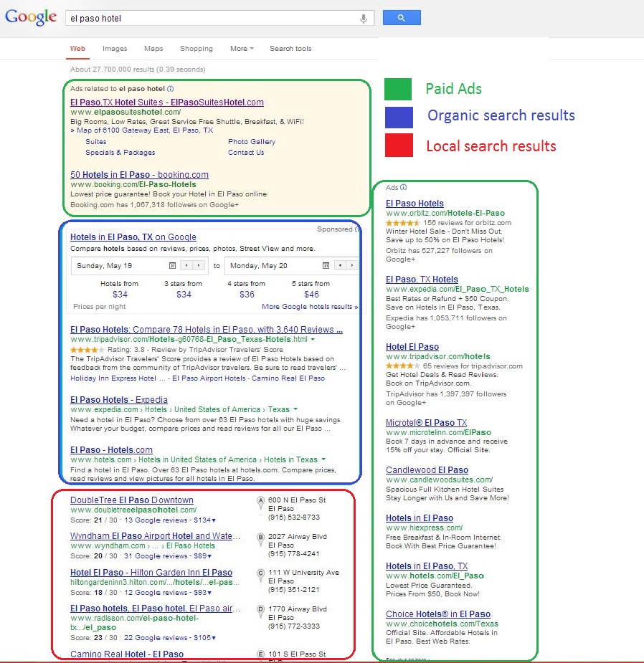The image size is (644, 663).
Task: Open the 'Map of 6100 Gateway East' link
Action: 145,130
